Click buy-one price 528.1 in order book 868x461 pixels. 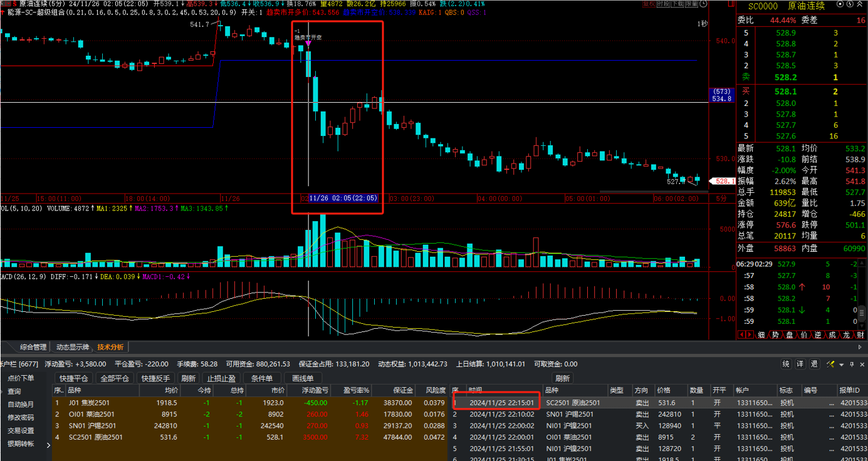[786, 91]
